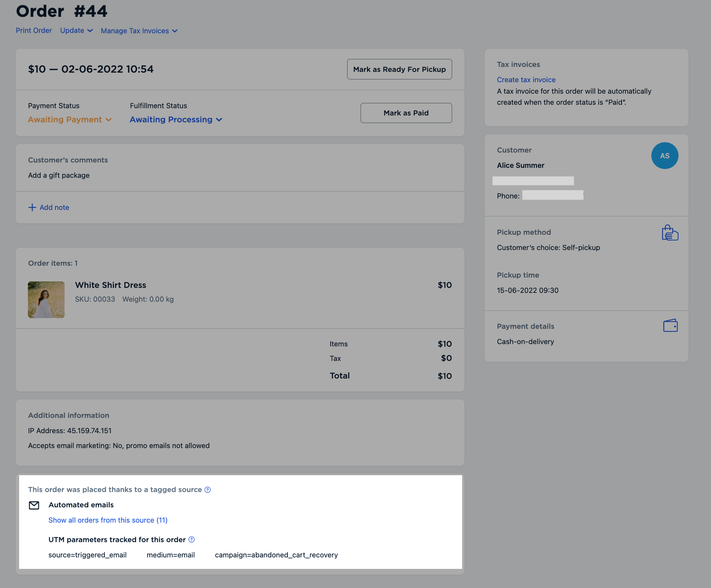Viewport: 711px width, 588px height.
Task: Click Print Order in the top toolbar
Action: [34, 31]
